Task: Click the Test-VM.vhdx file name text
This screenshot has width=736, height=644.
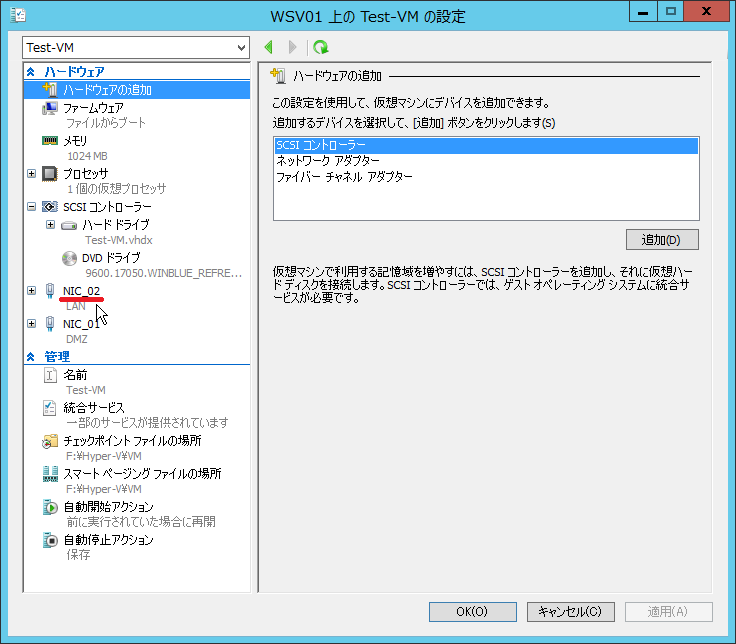Action: pyautogui.click(x=119, y=240)
